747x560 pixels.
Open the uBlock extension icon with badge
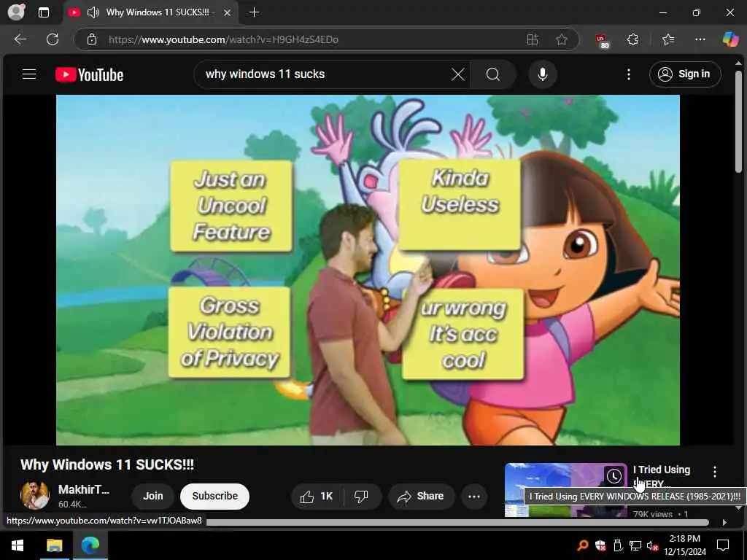pos(602,41)
